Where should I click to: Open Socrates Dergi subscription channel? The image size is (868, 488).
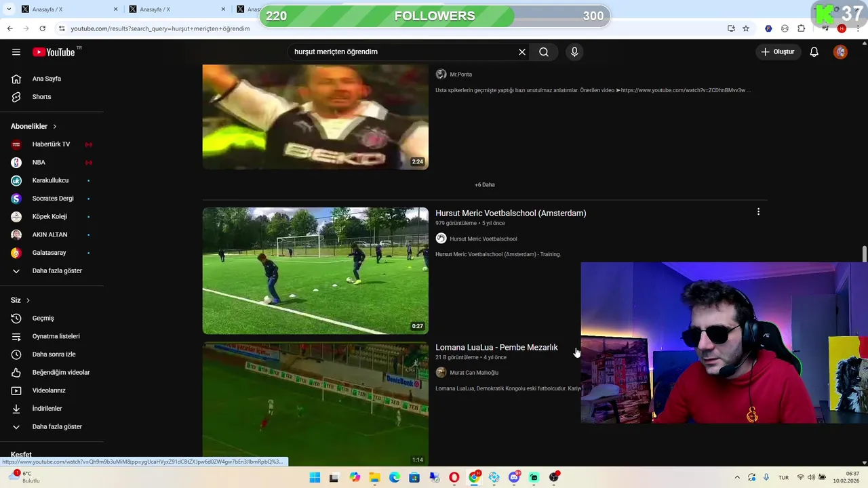pyautogui.click(x=52, y=199)
